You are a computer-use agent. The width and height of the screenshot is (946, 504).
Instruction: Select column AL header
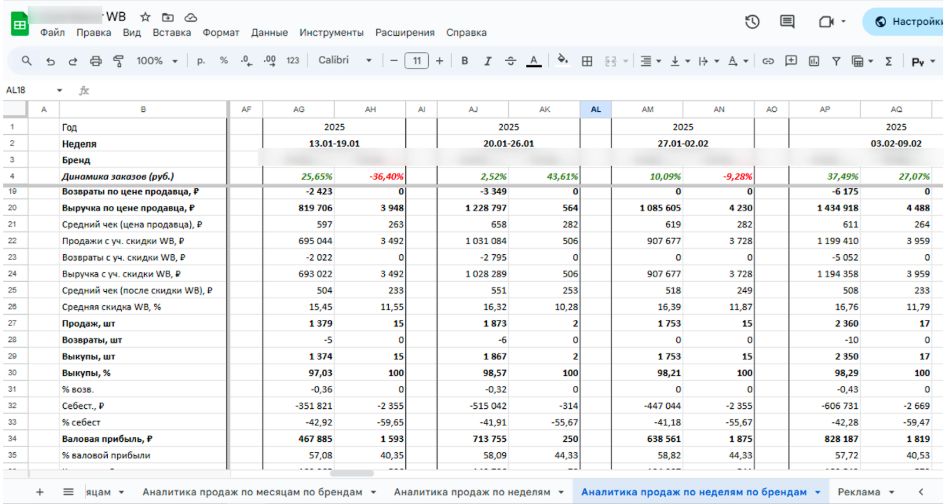(x=595, y=109)
